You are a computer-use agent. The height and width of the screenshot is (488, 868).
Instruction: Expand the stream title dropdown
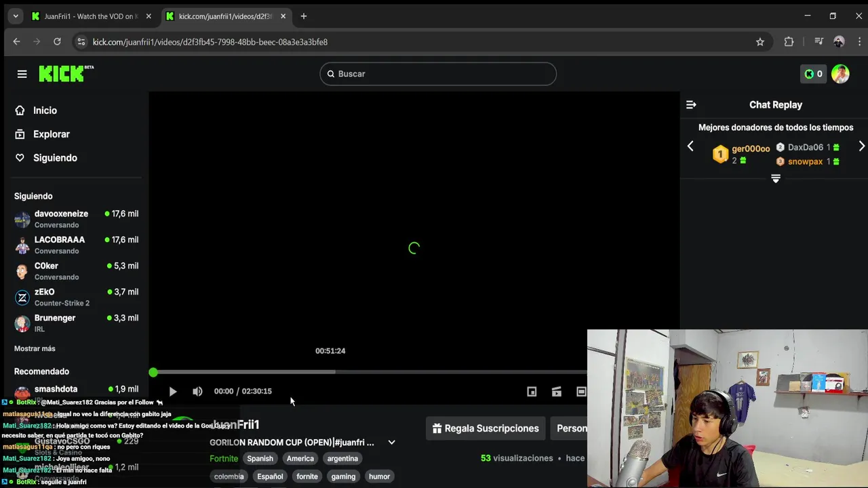(x=391, y=443)
